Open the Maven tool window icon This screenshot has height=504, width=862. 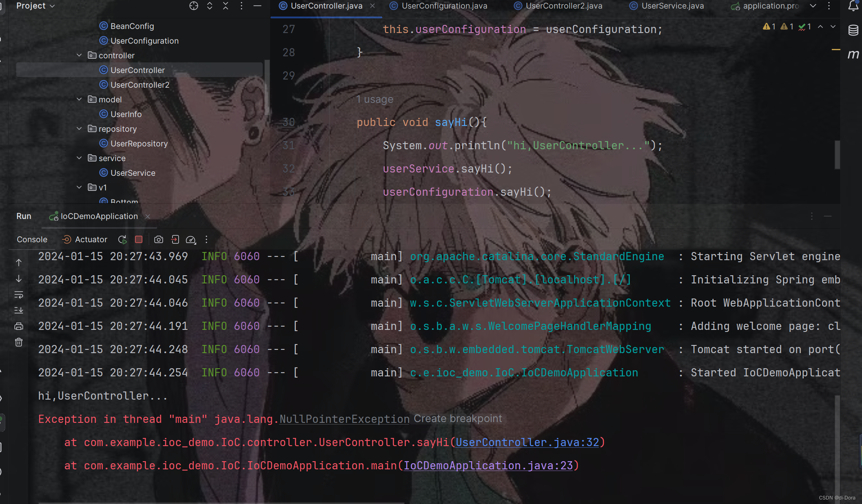click(853, 54)
